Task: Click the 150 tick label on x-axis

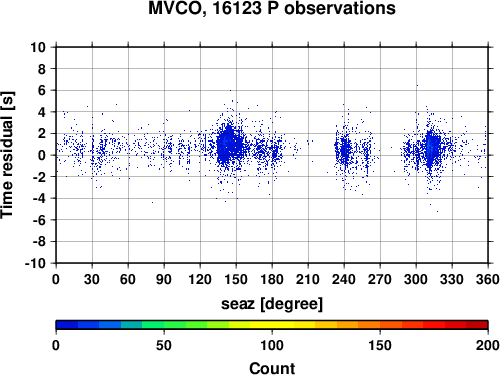Action: click(x=236, y=279)
